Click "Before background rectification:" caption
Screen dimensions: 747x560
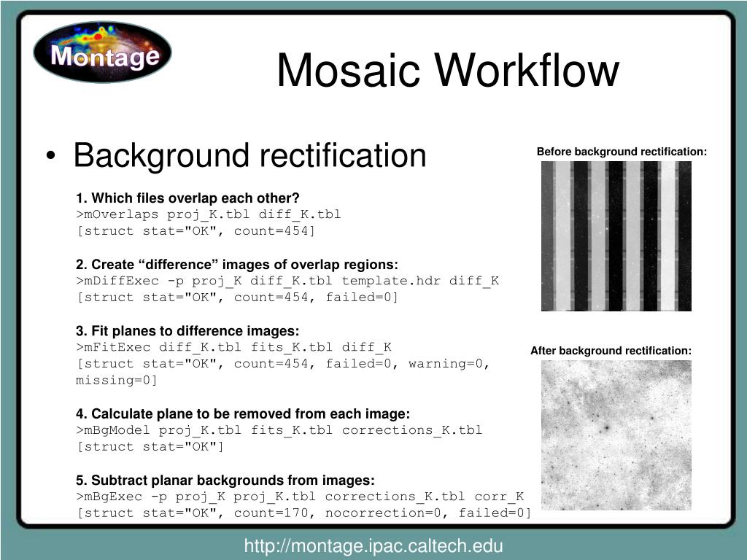(x=622, y=152)
